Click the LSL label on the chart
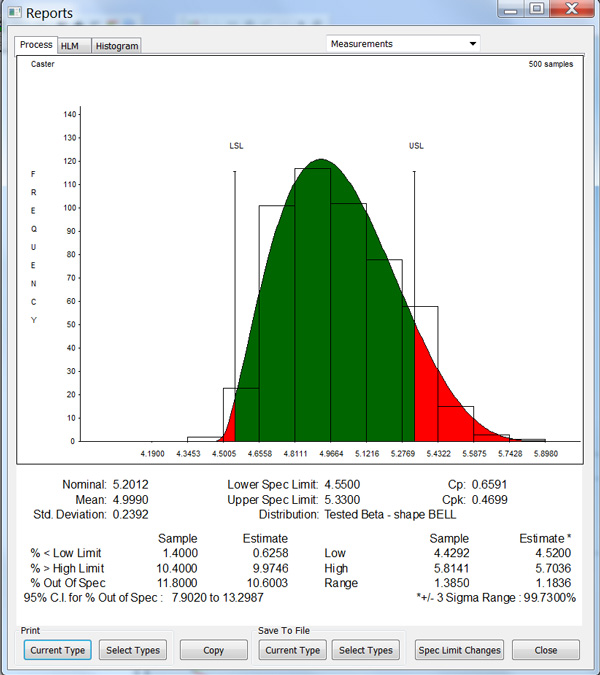 pyautogui.click(x=236, y=146)
